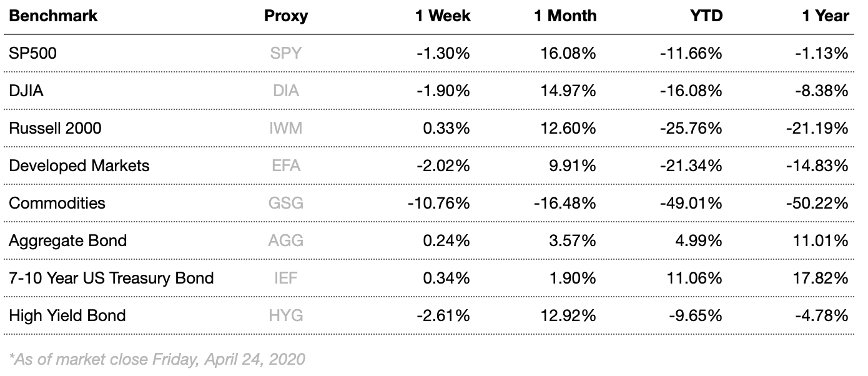Sort by the 1 Week column
Viewport: 868px width, 376px height.
(x=443, y=16)
